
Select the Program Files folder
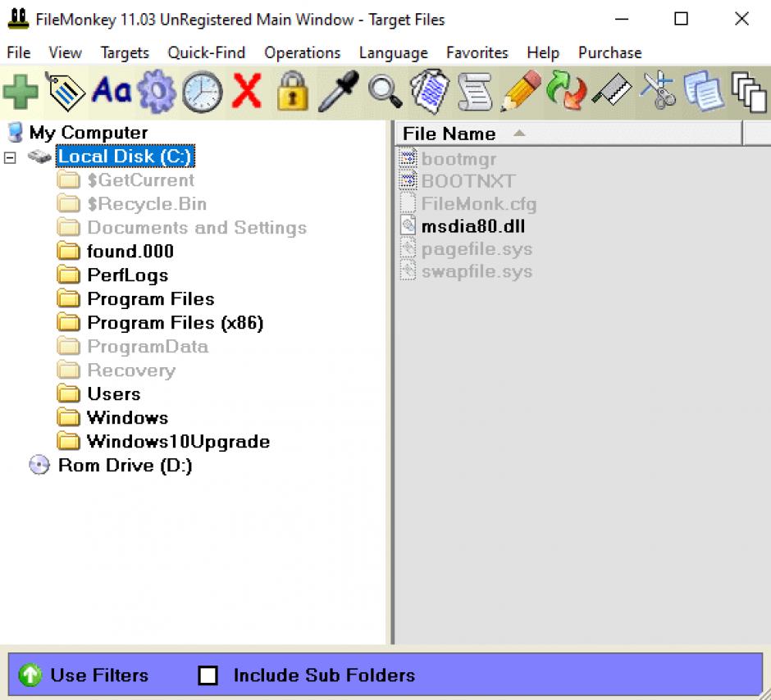(x=150, y=298)
